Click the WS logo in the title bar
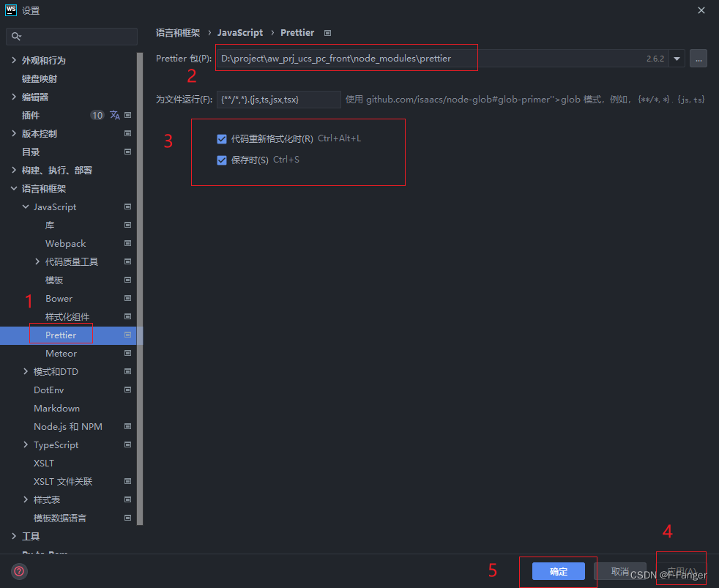This screenshot has height=588, width=719. 10,10
